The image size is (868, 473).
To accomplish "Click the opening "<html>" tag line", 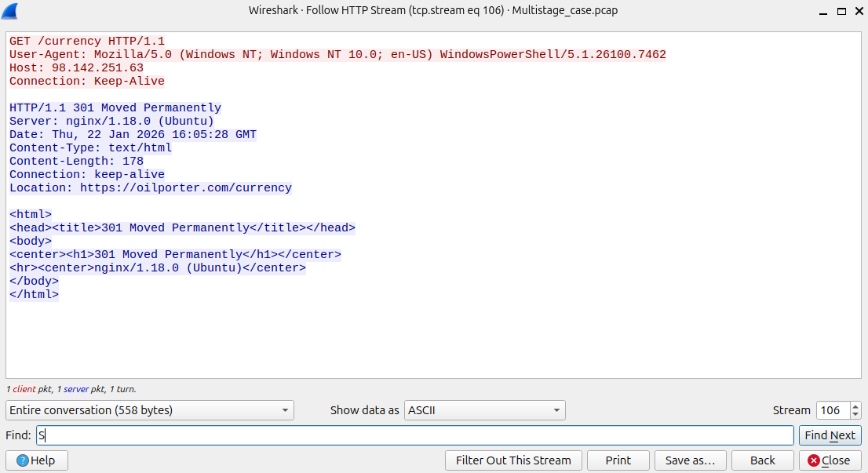I will (31, 214).
